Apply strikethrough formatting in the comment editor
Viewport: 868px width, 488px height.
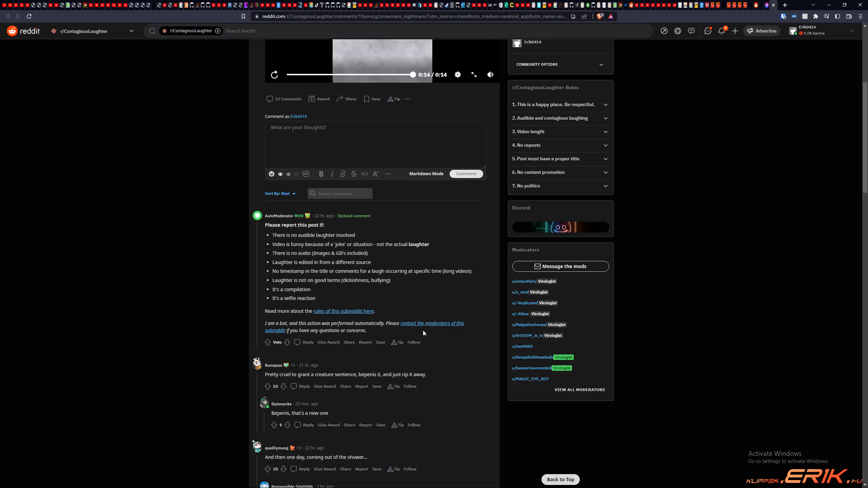click(354, 174)
